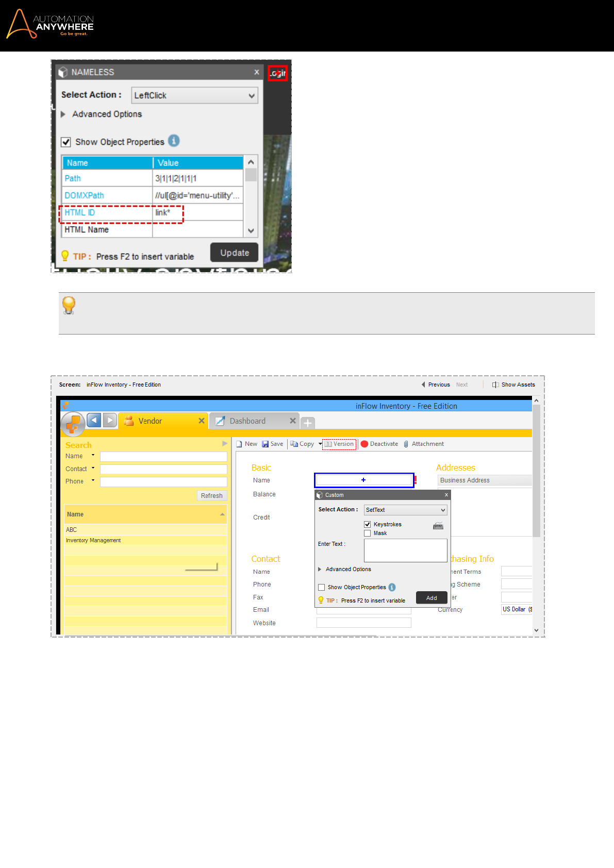The image size is (614, 868).
Task: Open the Business Address dropdown
Action: 485,480
